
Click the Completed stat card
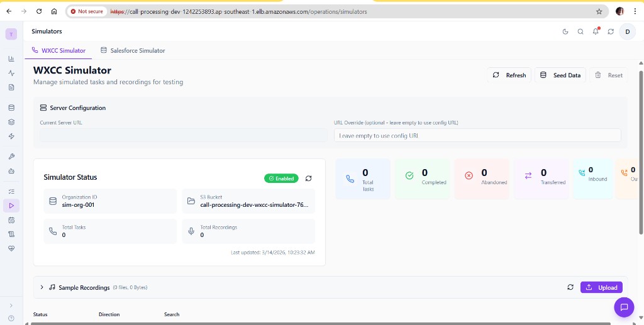pos(422,179)
